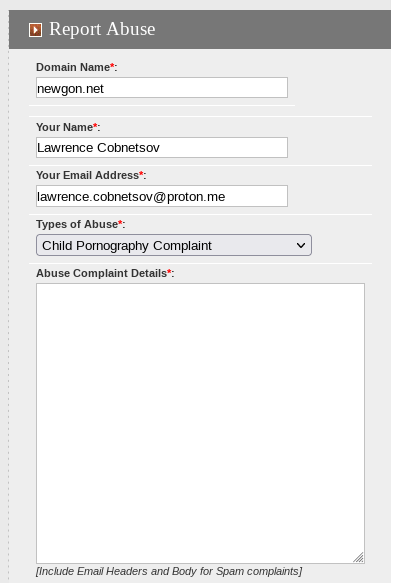
Task: Click into the Your Email Address input
Action: (162, 196)
